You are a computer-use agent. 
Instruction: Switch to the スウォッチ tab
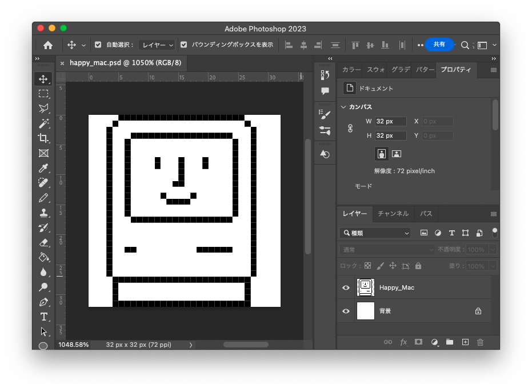click(x=375, y=70)
